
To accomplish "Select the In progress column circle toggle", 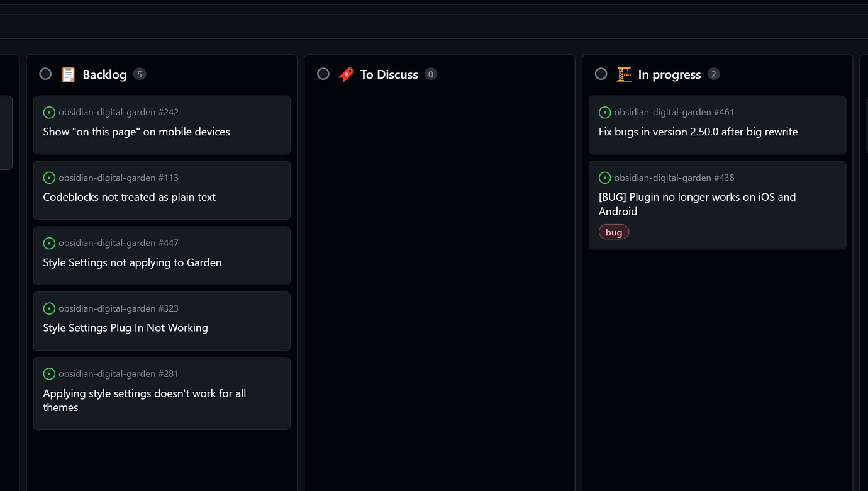I will pyautogui.click(x=601, y=74).
